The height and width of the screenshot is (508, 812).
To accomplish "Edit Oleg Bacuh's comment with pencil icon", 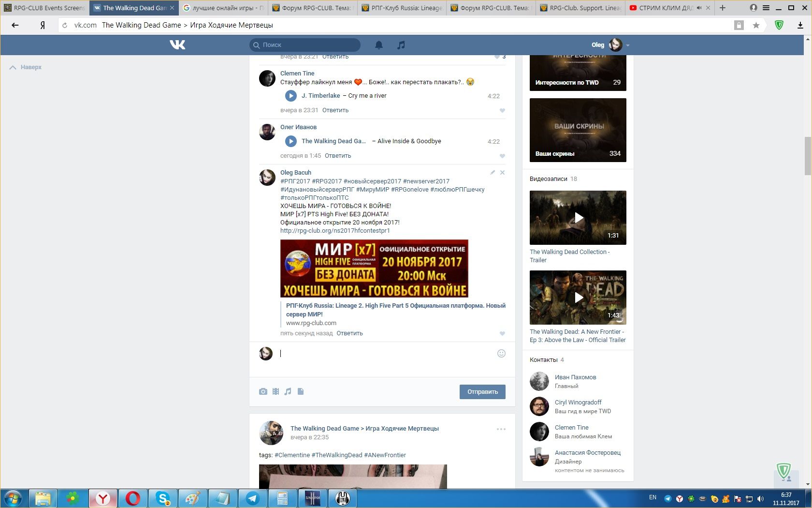I will click(x=493, y=172).
